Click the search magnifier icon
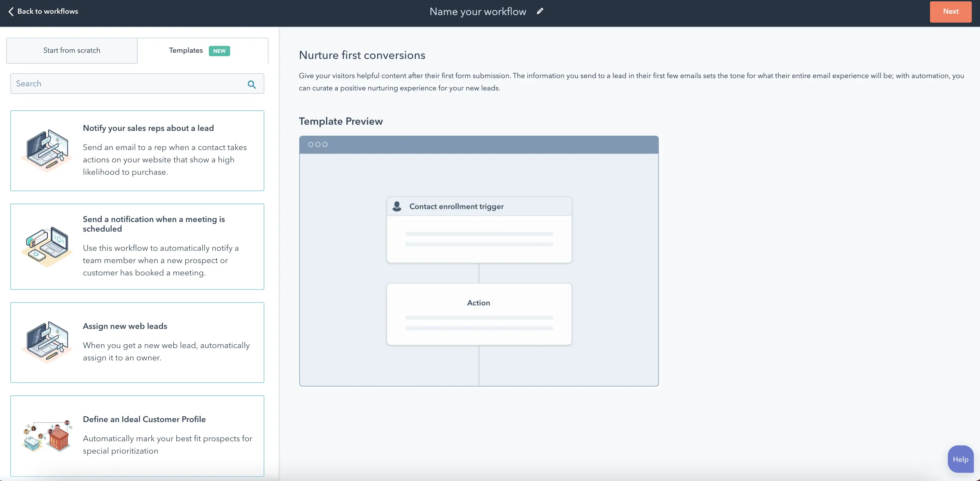 [x=251, y=84]
